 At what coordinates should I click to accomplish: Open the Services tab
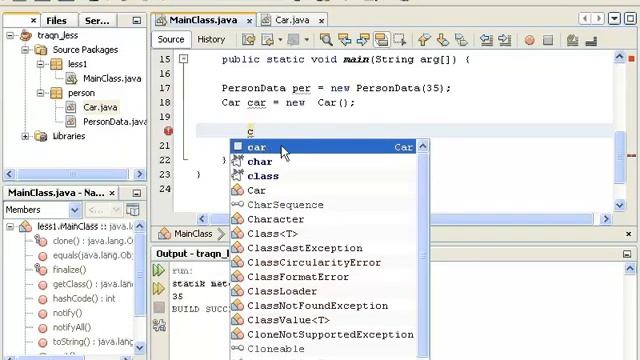point(97,20)
